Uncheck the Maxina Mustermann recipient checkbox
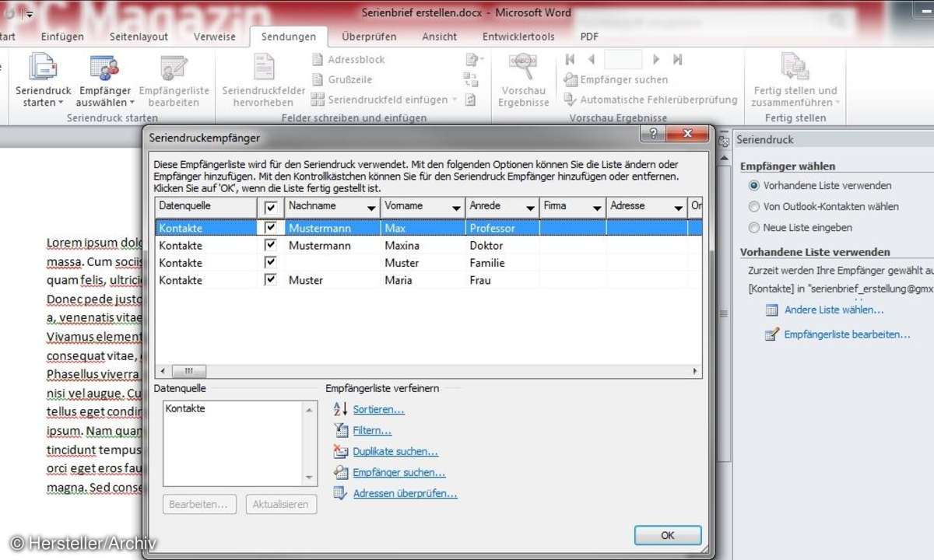This screenshot has height=560, width=934. (270, 245)
